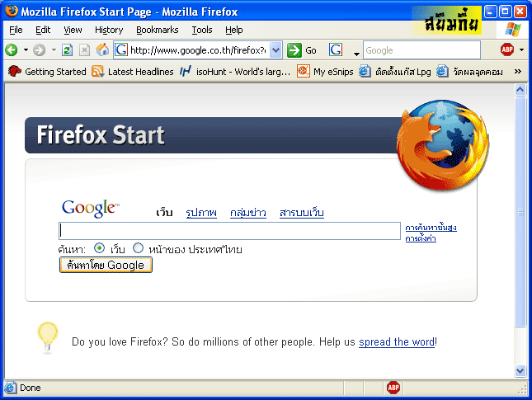Image resolution: width=532 pixels, height=400 pixels.
Task: Open the Forward button history dropdown
Action: [54, 50]
